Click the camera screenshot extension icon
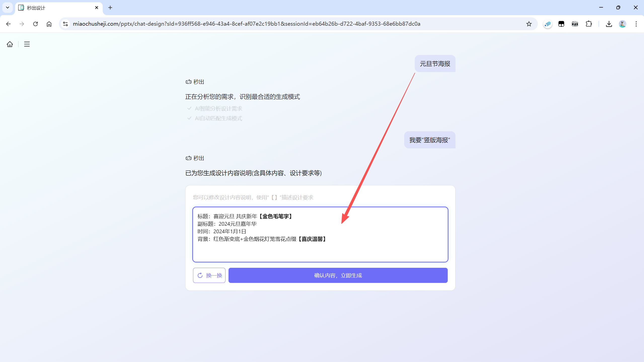The height and width of the screenshot is (362, 644). click(575, 24)
